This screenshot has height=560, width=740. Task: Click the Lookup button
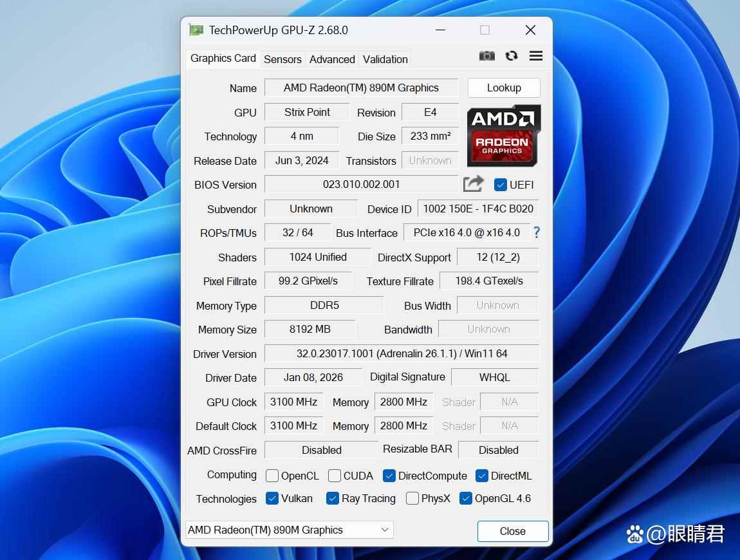(504, 88)
